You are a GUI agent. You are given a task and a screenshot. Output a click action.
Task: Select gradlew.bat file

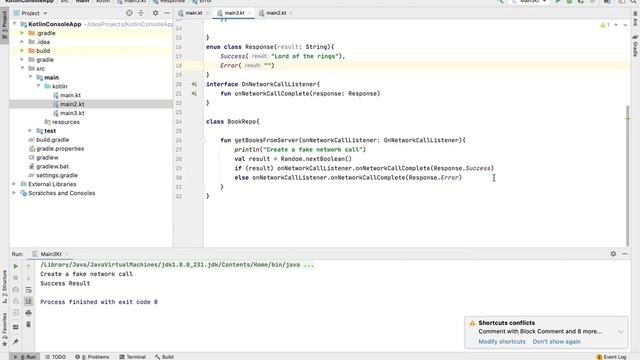pyautogui.click(x=52, y=167)
